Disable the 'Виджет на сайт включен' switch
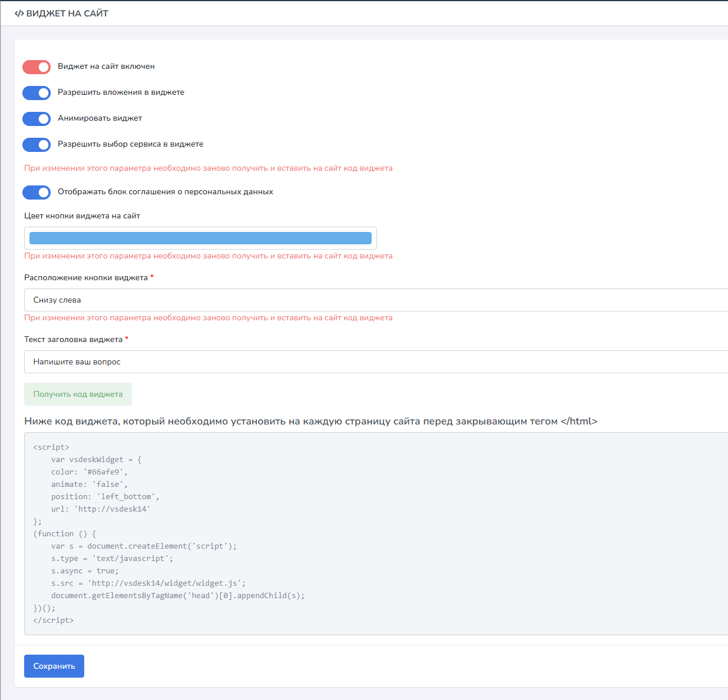The width and height of the screenshot is (728, 700). (x=37, y=67)
